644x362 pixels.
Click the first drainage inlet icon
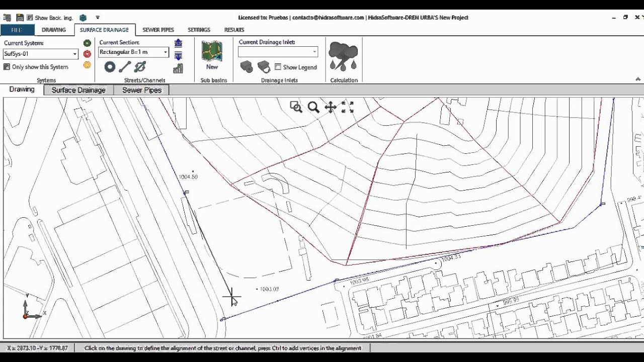click(246, 66)
